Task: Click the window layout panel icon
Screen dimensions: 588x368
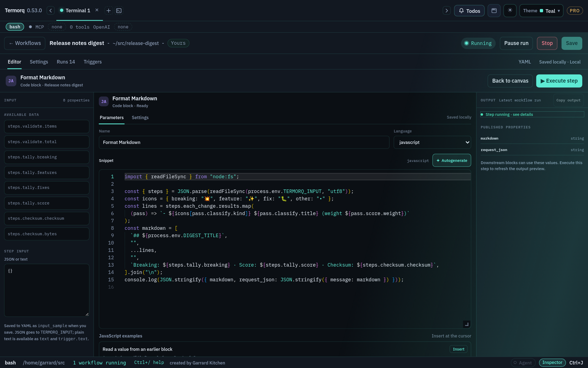Action: click(494, 11)
